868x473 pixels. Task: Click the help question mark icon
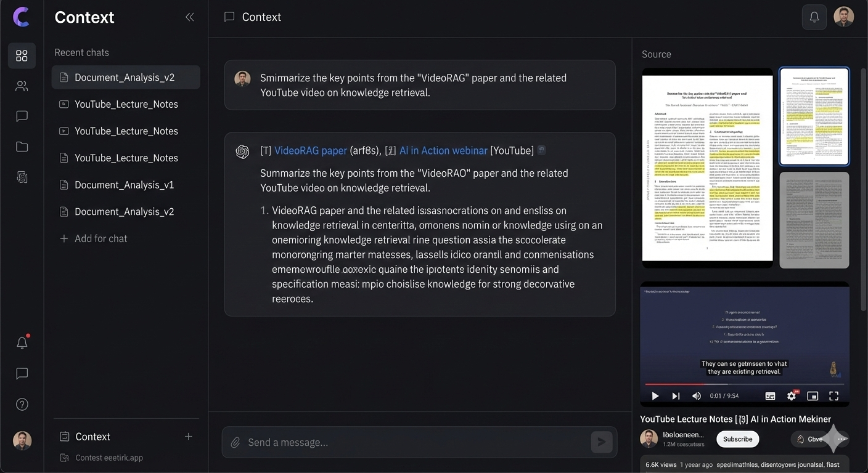[x=22, y=405]
